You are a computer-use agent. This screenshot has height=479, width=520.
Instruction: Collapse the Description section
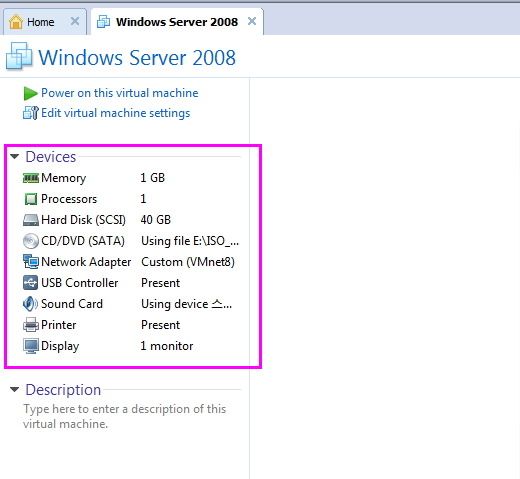(14, 389)
